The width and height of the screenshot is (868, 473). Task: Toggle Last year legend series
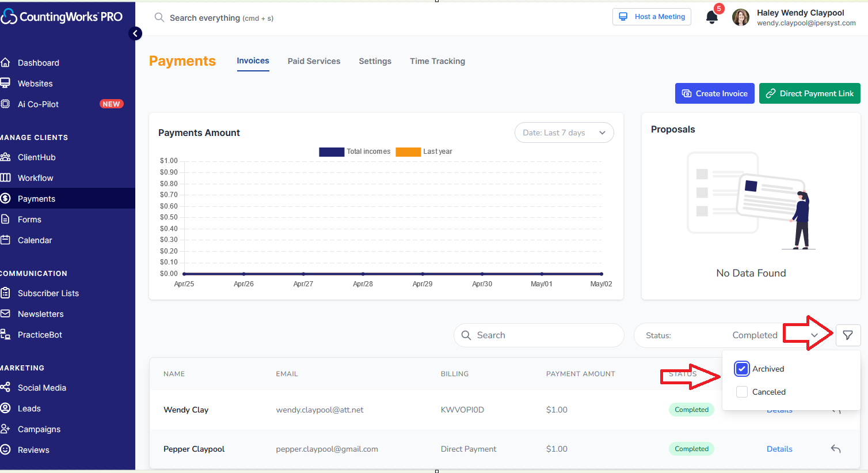(424, 152)
